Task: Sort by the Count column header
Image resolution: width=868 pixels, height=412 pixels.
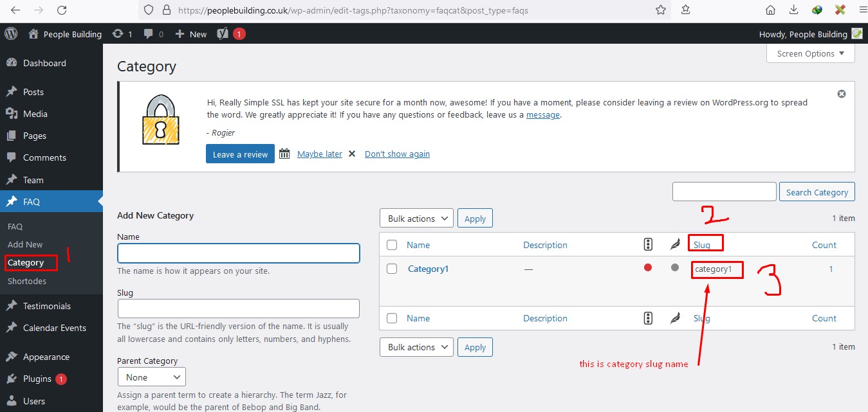Action: [x=824, y=245]
